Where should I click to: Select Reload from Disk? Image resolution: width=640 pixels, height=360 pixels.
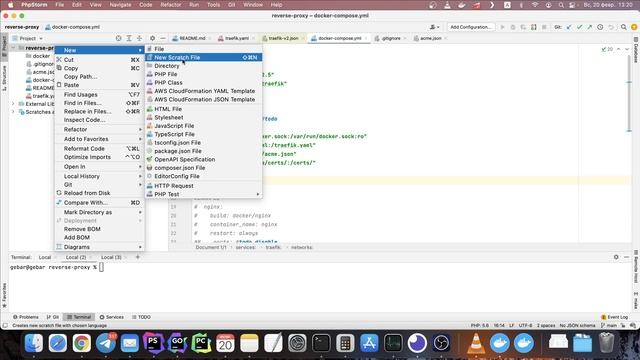100,193
